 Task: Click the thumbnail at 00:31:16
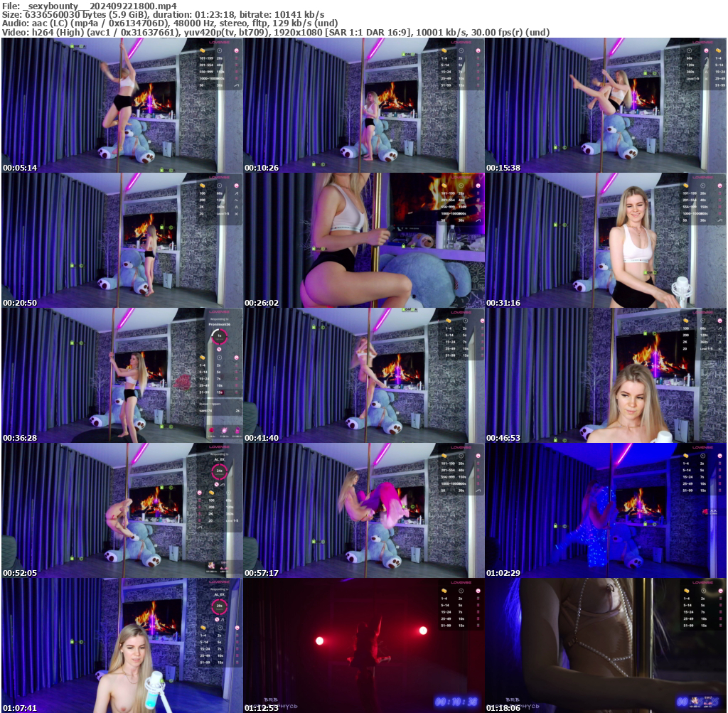(606, 240)
